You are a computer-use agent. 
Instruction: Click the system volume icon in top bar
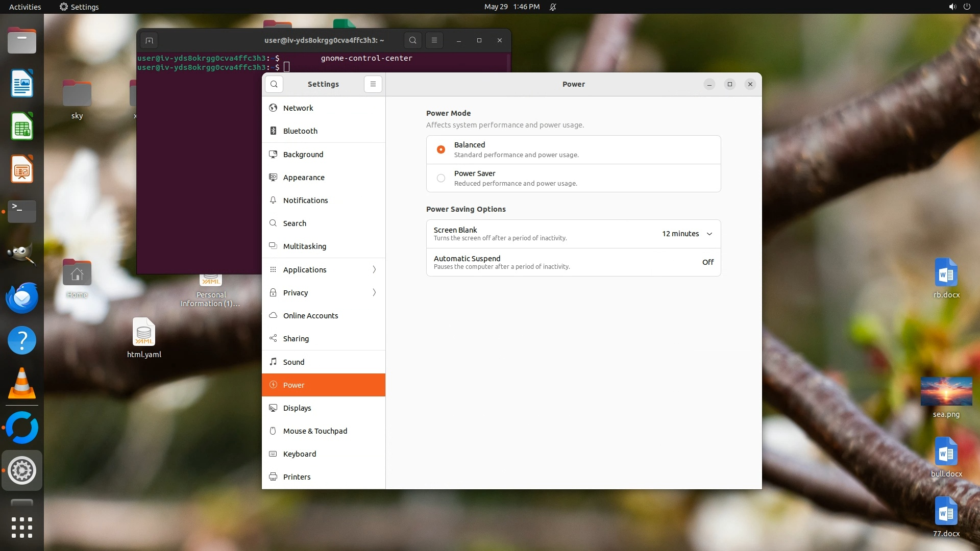point(952,7)
